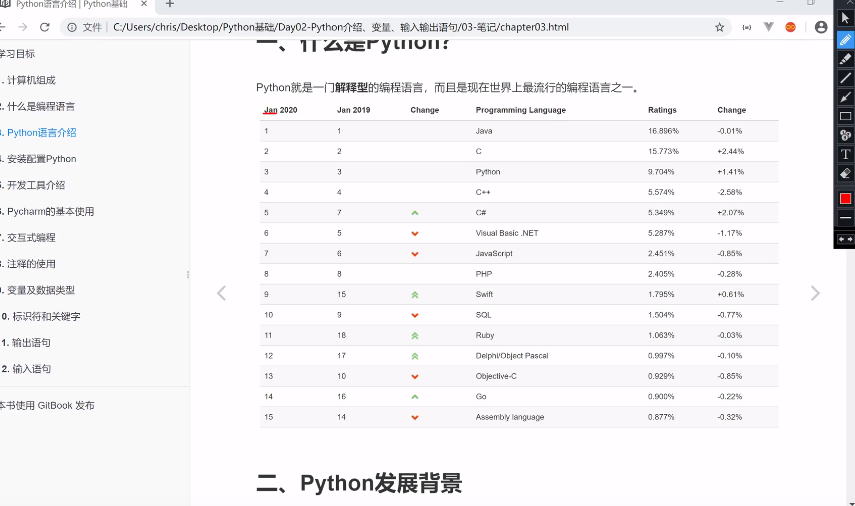Click the +2.44% change value for C
This screenshot has height=506, width=855.
731,151
